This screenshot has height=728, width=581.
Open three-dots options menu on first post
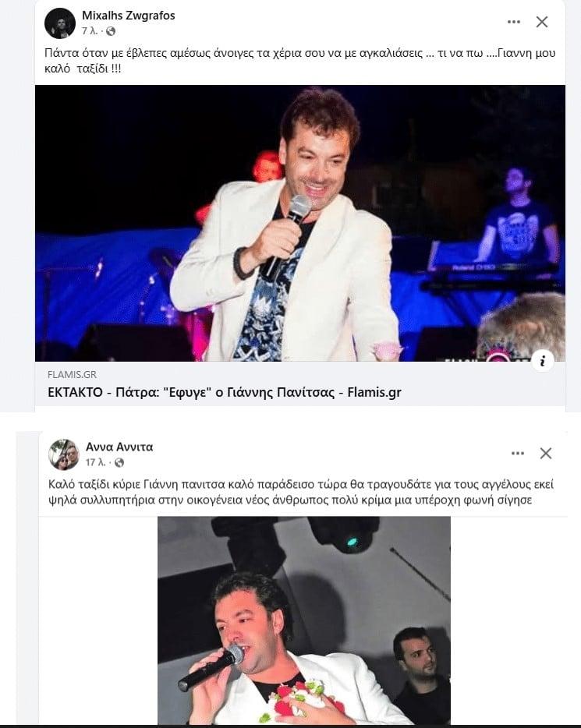pyautogui.click(x=514, y=22)
